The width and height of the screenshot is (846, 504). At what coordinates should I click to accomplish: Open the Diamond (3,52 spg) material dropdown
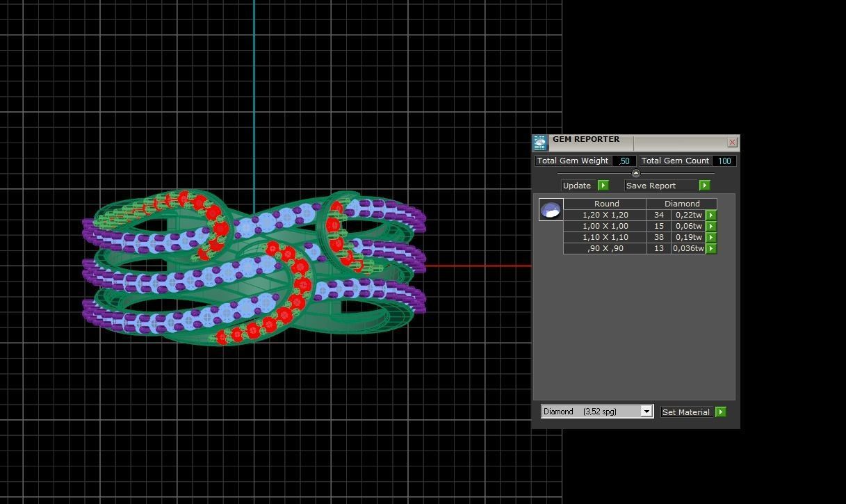click(597, 412)
